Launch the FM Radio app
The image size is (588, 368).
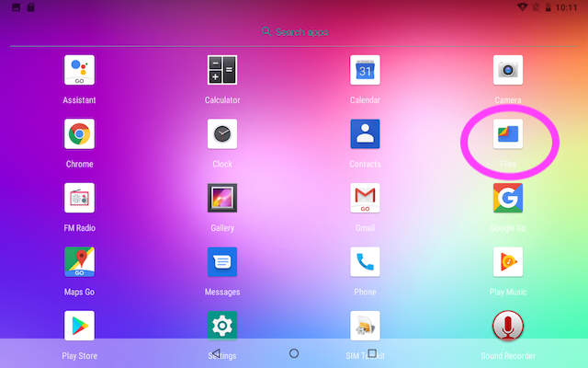[x=79, y=198]
